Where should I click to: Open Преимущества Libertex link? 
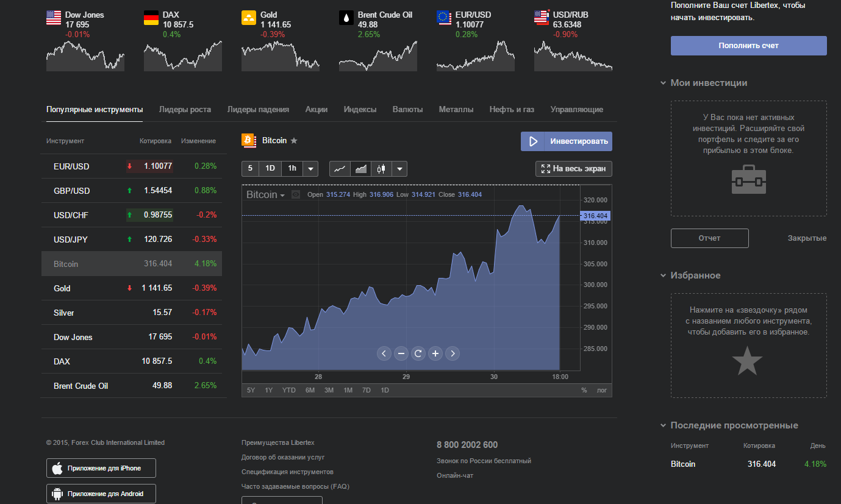pyautogui.click(x=278, y=442)
